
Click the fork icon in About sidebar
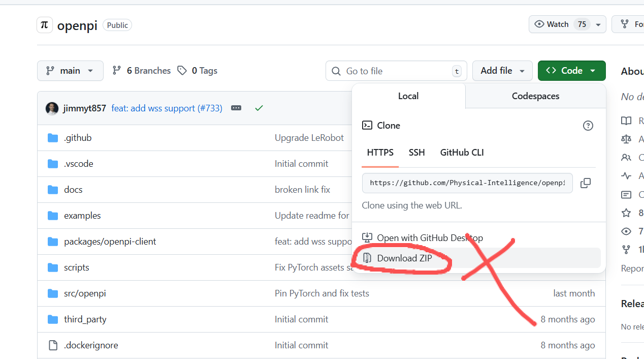coord(626,250)
